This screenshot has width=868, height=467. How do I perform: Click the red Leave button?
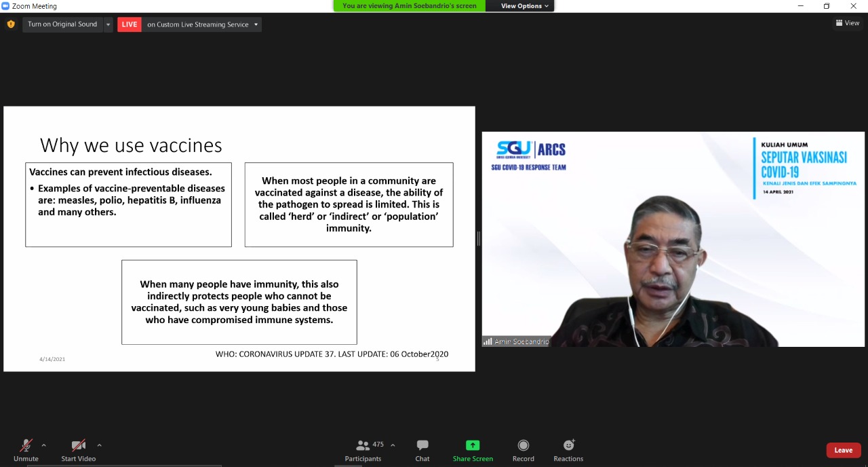pyautogui.click(x=843, y=450)
